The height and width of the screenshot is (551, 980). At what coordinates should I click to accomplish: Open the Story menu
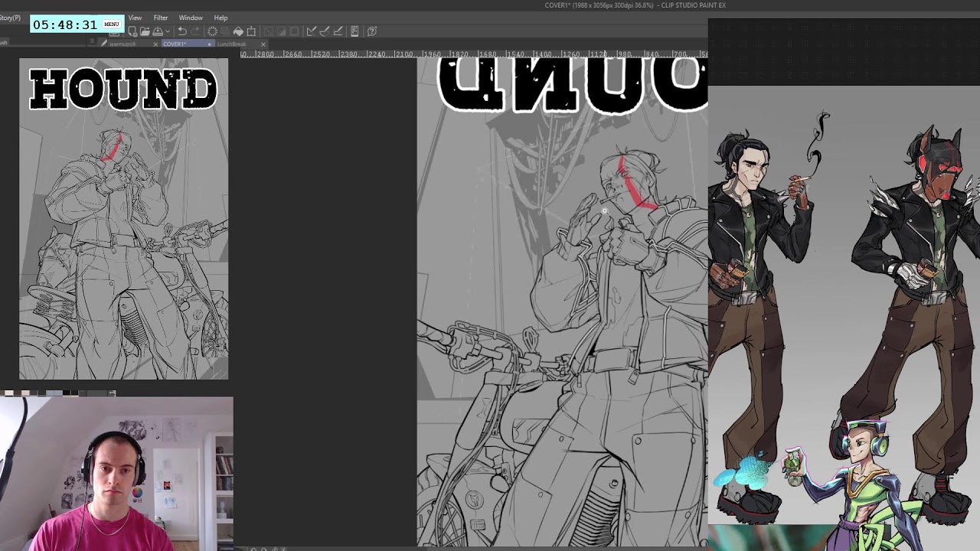(x=10, y=18)
